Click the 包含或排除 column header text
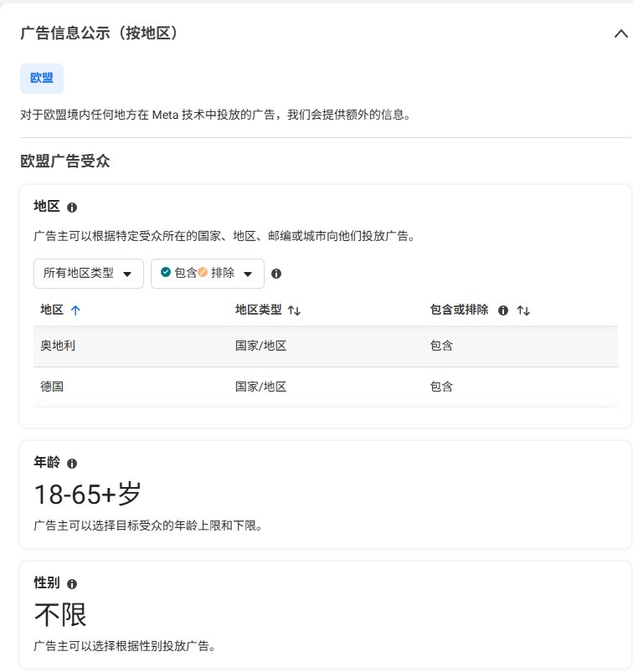Screen dimensions: 633x672 (x=459, y=310)
